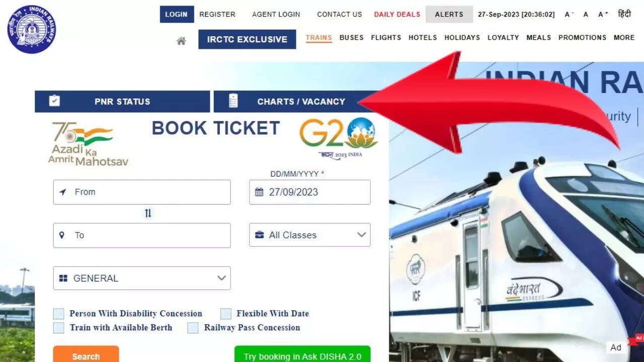Check Train with Available Berth option
This screenshot has height=362, width=644.
59,328
